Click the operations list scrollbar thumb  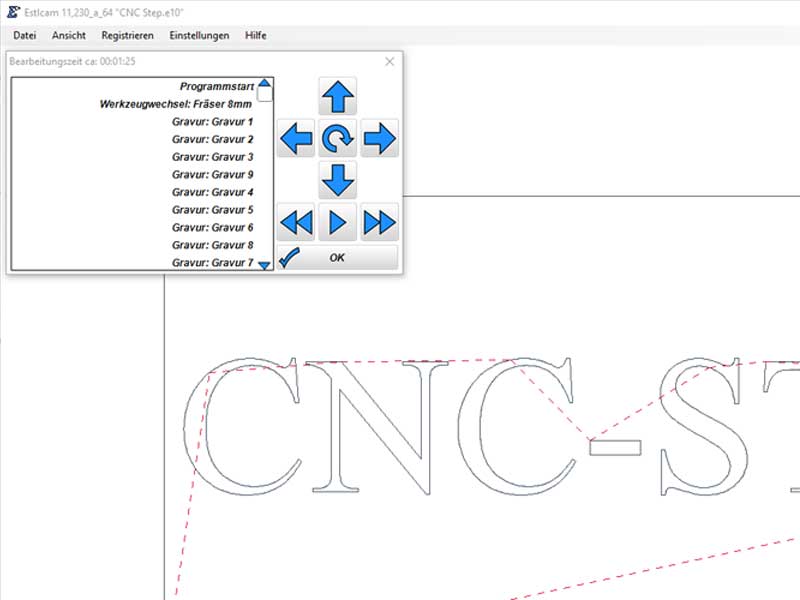265,94
